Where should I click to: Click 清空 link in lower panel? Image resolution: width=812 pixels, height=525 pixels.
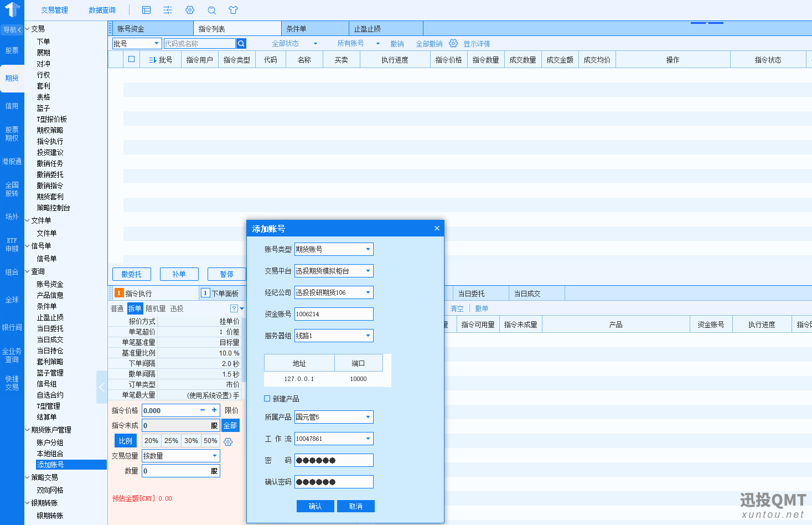pyautogui.click(x=457, y=308)
